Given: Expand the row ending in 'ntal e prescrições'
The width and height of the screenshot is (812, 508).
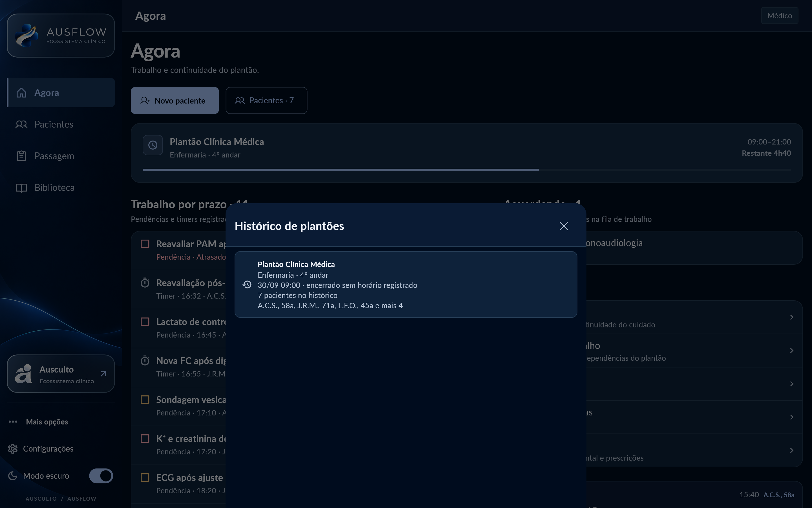Looking at the screenshot, I should [x=694, y=450].
